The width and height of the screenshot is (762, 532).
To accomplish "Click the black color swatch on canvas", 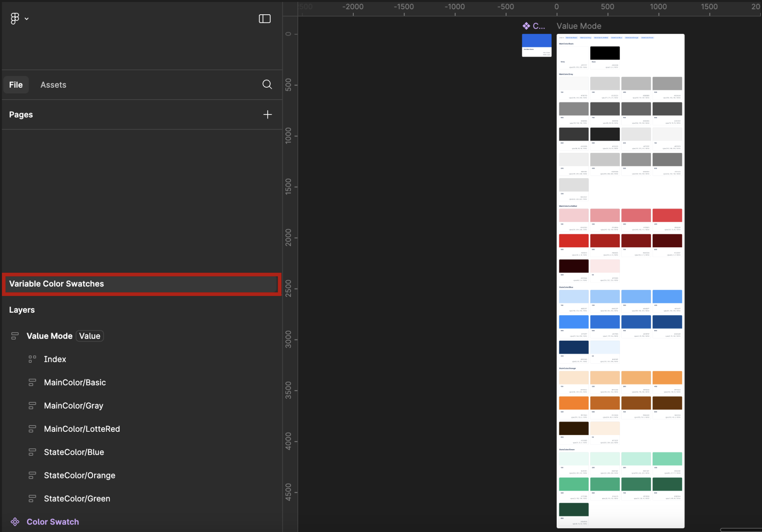I will click(x=605, y=53).
